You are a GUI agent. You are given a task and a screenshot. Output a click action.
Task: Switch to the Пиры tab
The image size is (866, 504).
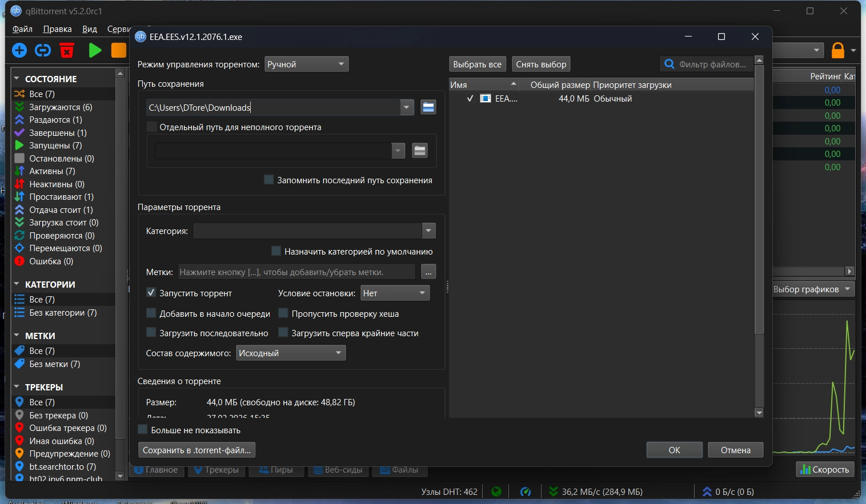tap(276, 470)
